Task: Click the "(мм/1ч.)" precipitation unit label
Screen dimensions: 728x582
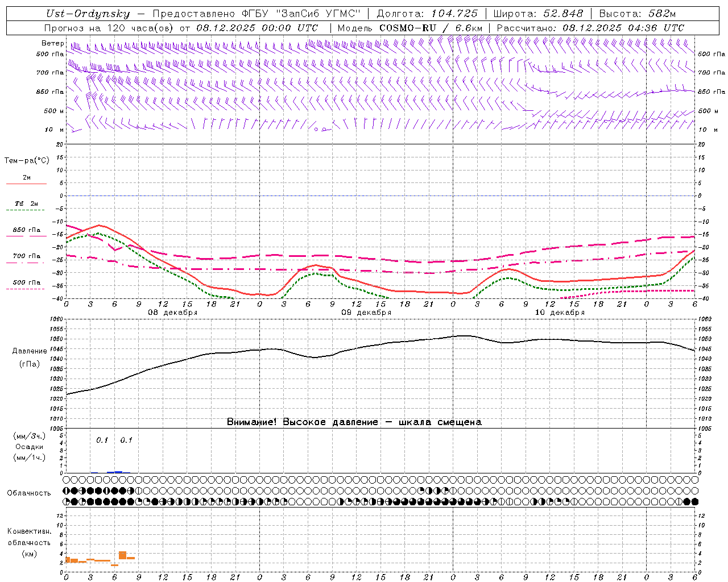Action: (30, 458)
